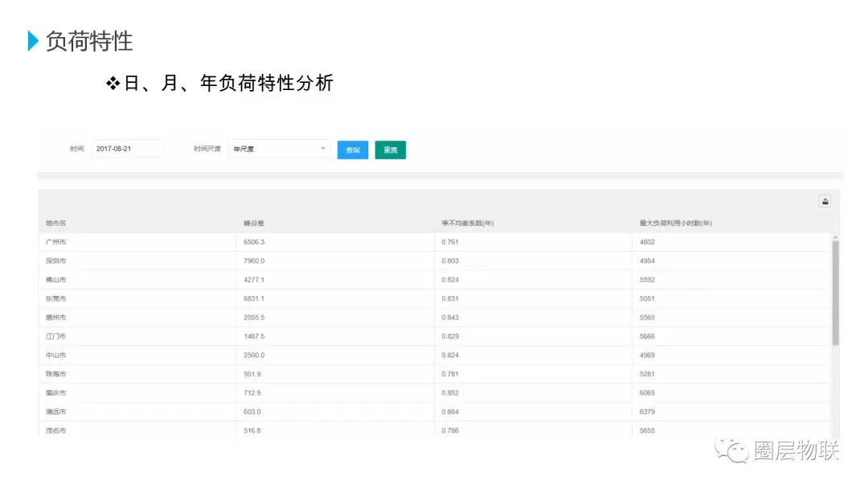Click coefficient 0.781 in 珠海市 row

click(450, 374)
